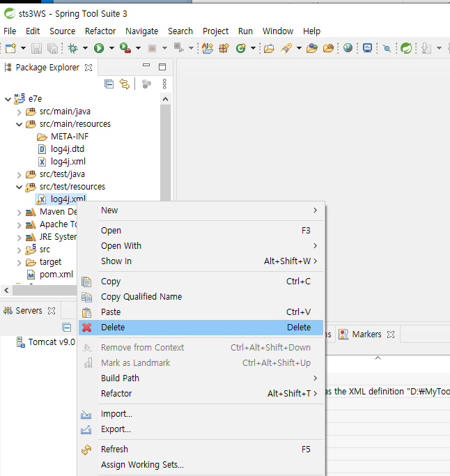The width and height of the screenshot is (450, 476).
Task: Choose Delete from the context menu
Action: tap(201, 328)
